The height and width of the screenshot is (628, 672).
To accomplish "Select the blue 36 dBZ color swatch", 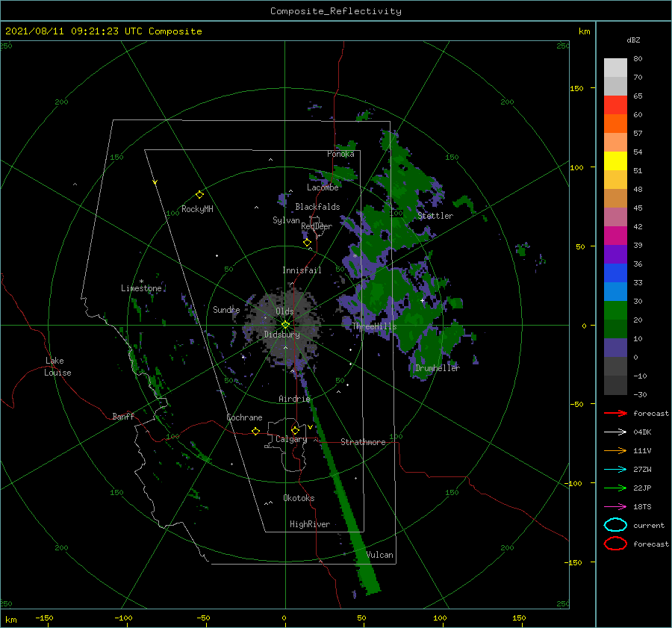I will click(615, 273).
